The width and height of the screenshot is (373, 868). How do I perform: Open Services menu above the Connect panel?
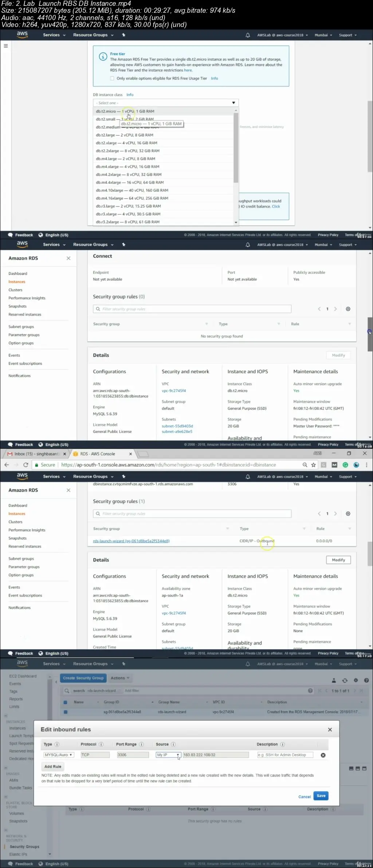(x=54, y=245)
